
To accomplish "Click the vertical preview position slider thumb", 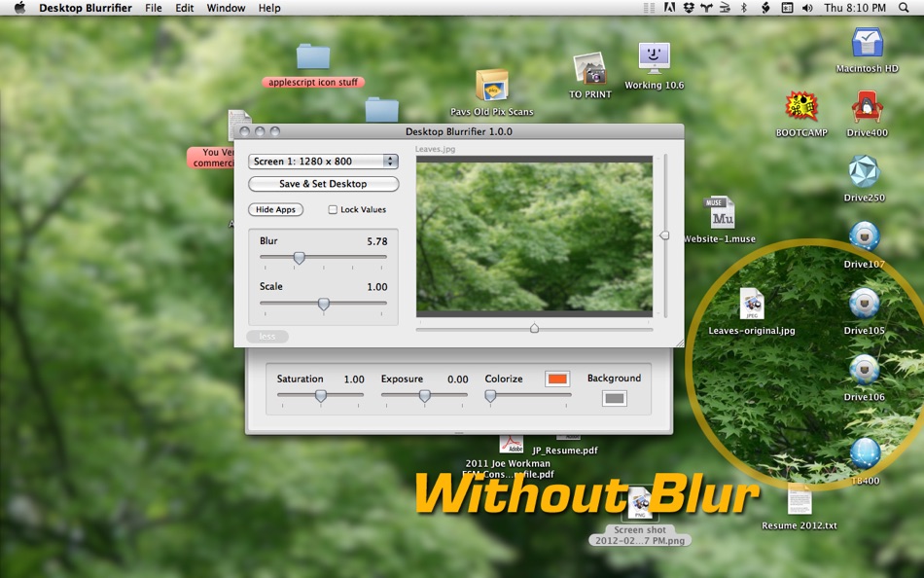I will [x=664, y=235].
